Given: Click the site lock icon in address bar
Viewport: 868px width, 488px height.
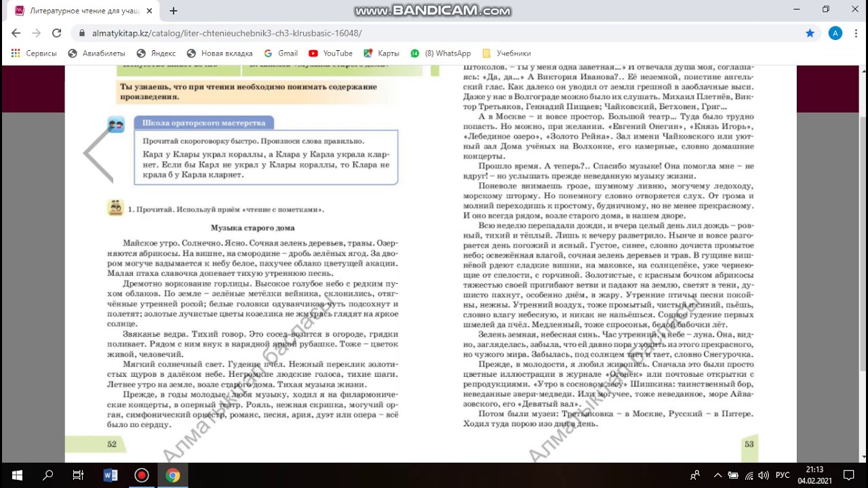Looking at the screenshot, I should 82,33.
